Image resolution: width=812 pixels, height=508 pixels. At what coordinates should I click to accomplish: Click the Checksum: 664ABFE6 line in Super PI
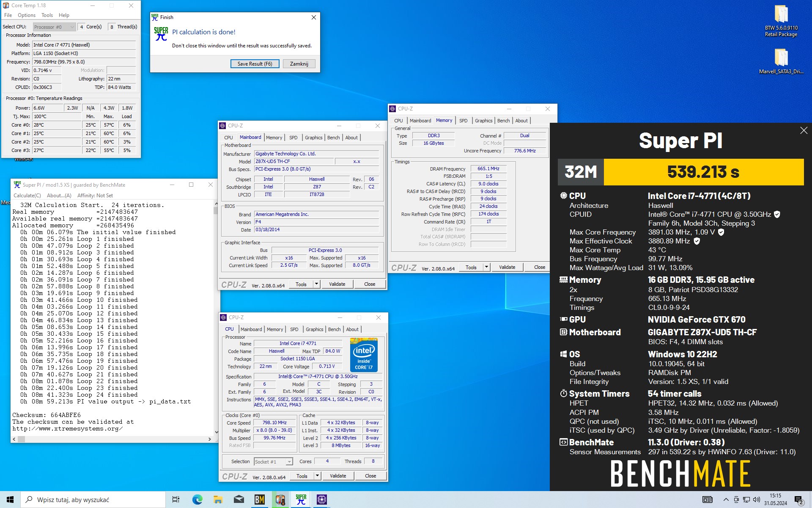47,415
